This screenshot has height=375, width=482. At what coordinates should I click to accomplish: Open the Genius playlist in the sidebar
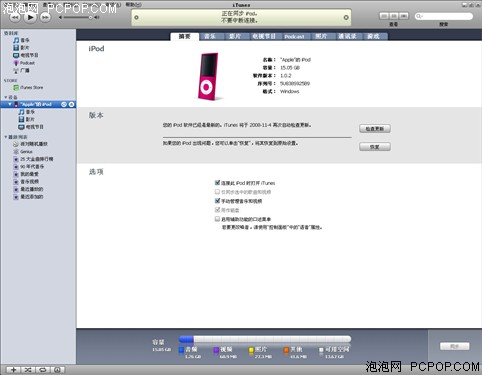point(23,151)
